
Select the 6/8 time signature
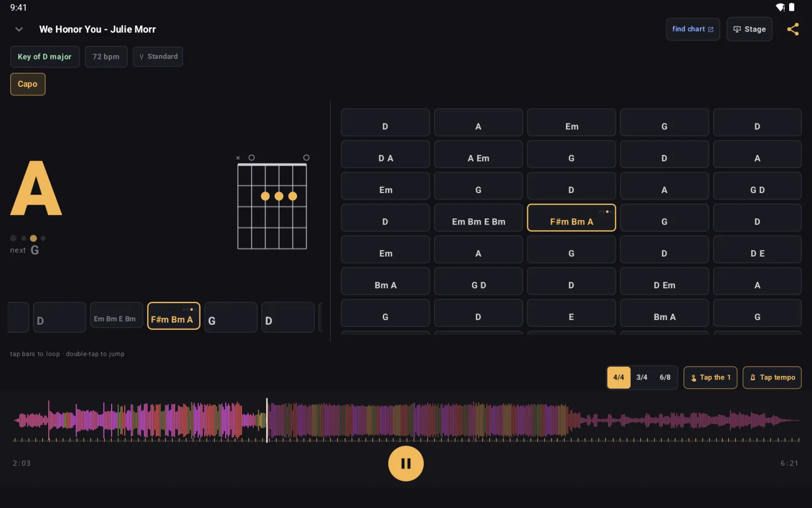(665, 377)
